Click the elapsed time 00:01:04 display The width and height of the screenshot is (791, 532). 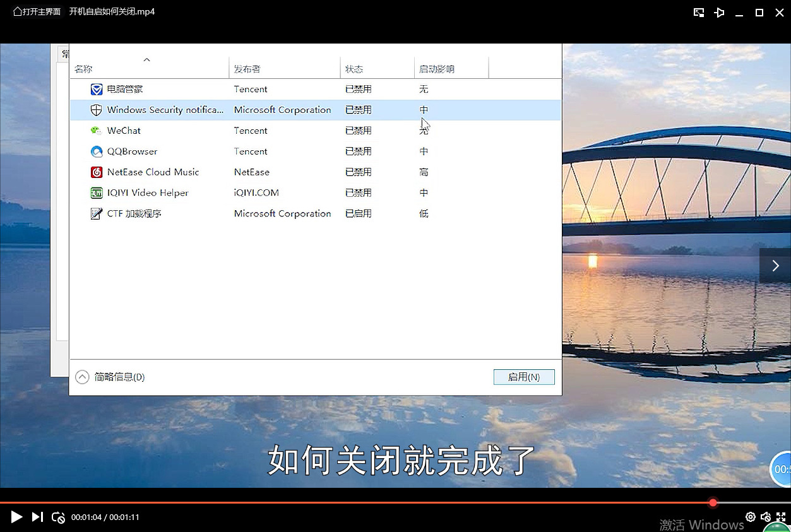coord(86,517)
